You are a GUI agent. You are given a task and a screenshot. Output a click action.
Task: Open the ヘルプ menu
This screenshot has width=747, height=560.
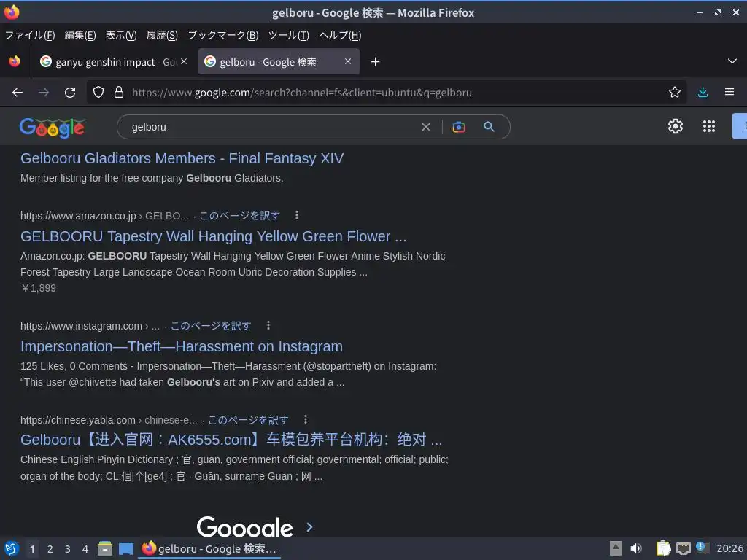[x=340, y=35]
